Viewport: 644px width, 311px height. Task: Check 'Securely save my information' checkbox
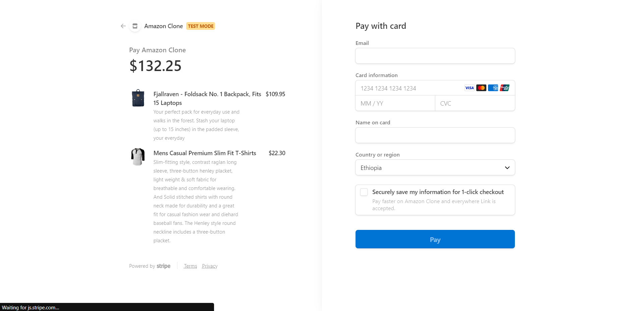pos(364,192)
